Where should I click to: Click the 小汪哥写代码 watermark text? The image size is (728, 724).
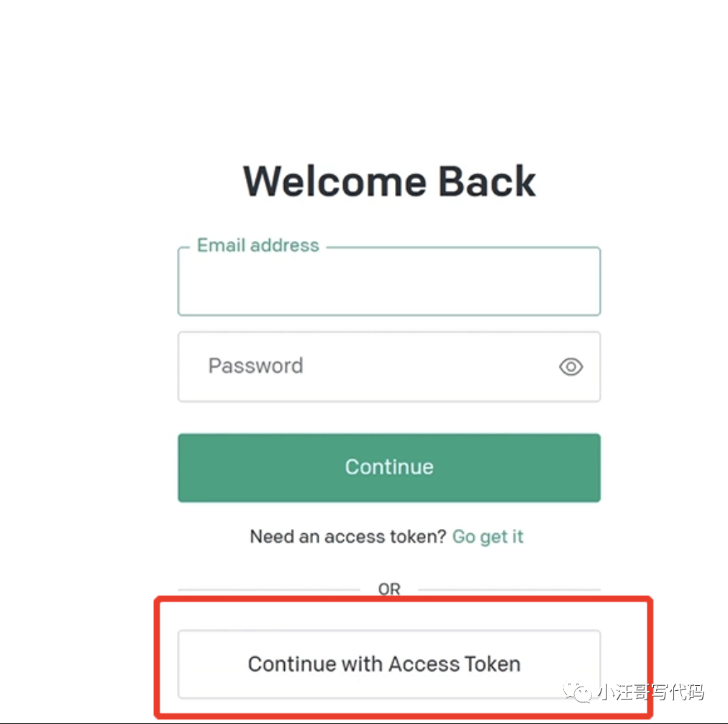tap(649, 692)
